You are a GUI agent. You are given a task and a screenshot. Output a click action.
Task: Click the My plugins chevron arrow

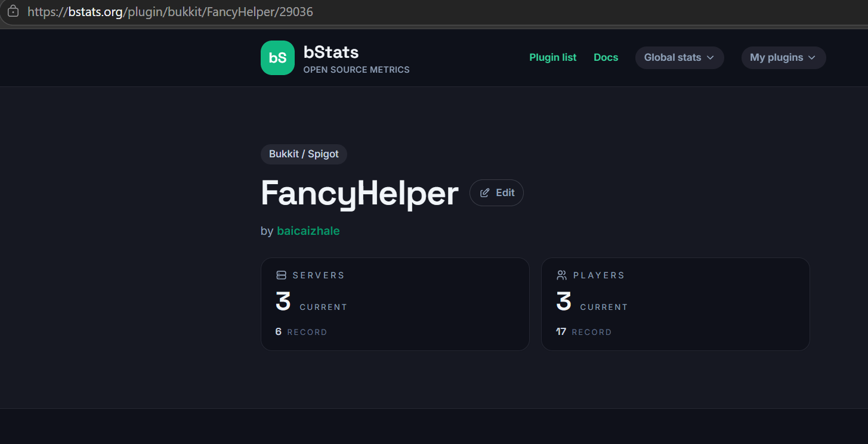811,58
